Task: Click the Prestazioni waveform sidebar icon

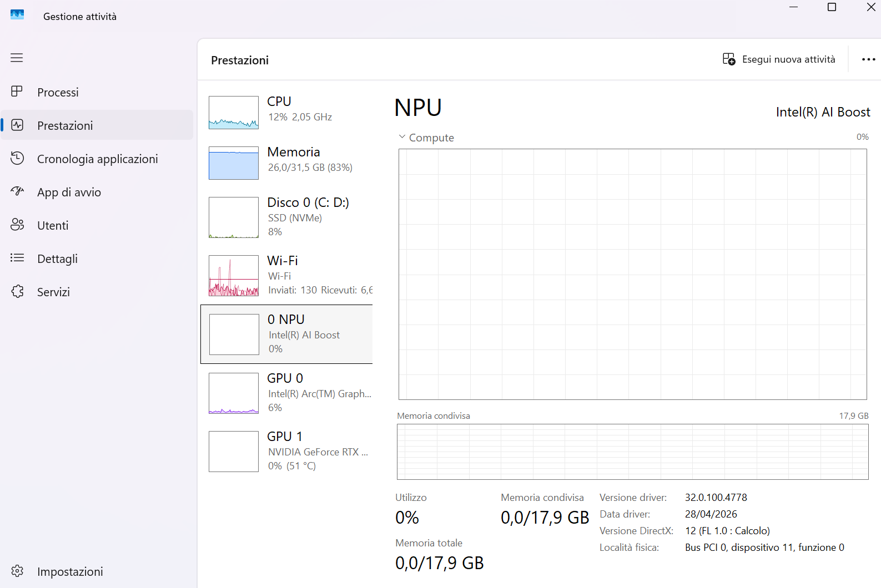Action: tap(17, 125)
